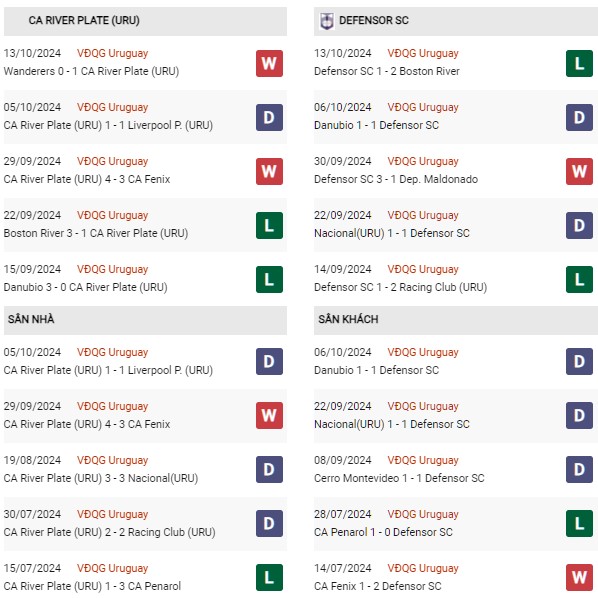Click W badge for CA Fenix 1-2 Defensor SC
This screenshot has width=598, height=598.
[579, 577]
